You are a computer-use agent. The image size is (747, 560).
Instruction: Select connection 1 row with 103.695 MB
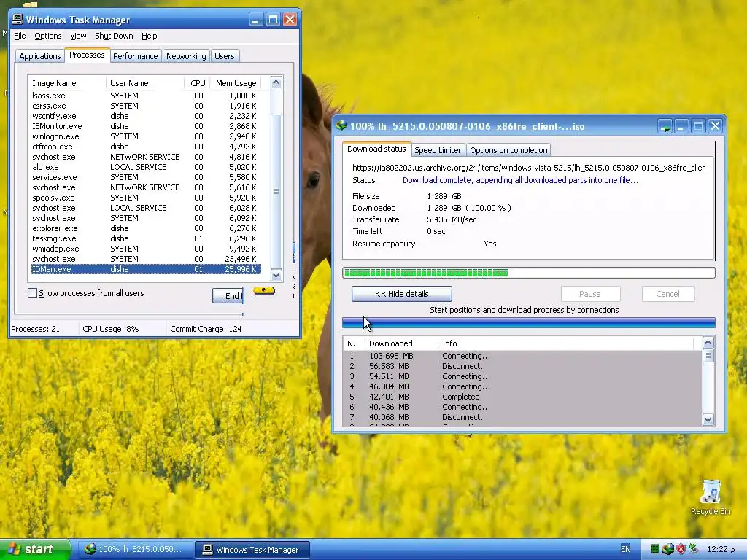click(x=522, y=356)
